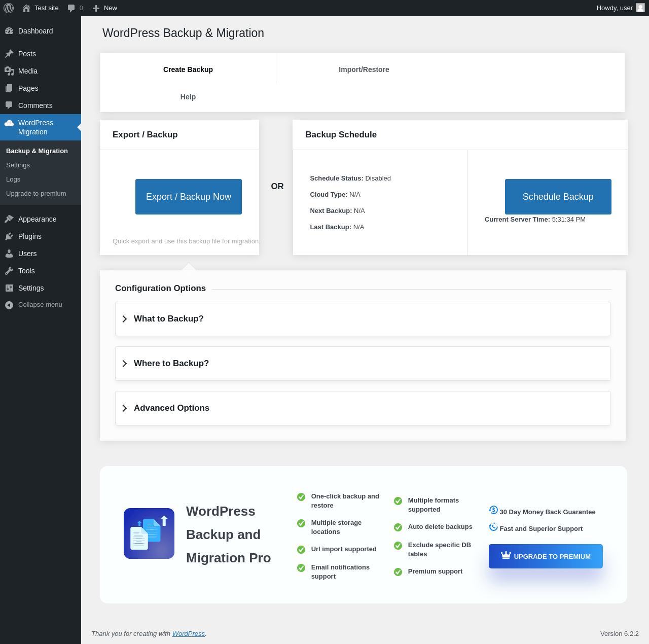Screen dimensions: 649x644
Task: Click the Plugins plug icon
Action: pos(9,236)
